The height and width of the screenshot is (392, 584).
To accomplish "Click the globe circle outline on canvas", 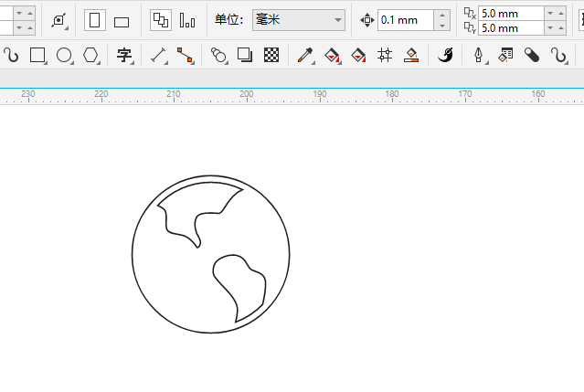I will (x=133, y=254).
